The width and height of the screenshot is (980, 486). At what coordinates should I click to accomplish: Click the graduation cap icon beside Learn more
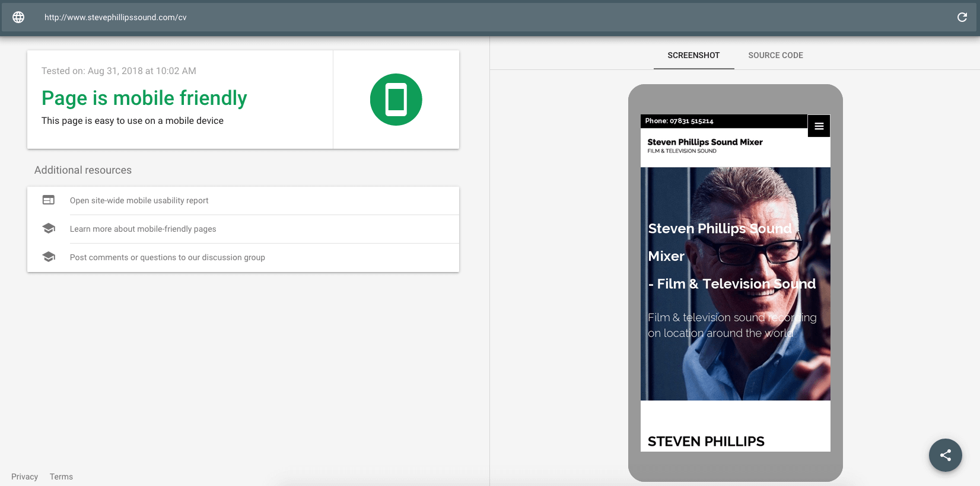pyautogui.click(x=49, y=228)
